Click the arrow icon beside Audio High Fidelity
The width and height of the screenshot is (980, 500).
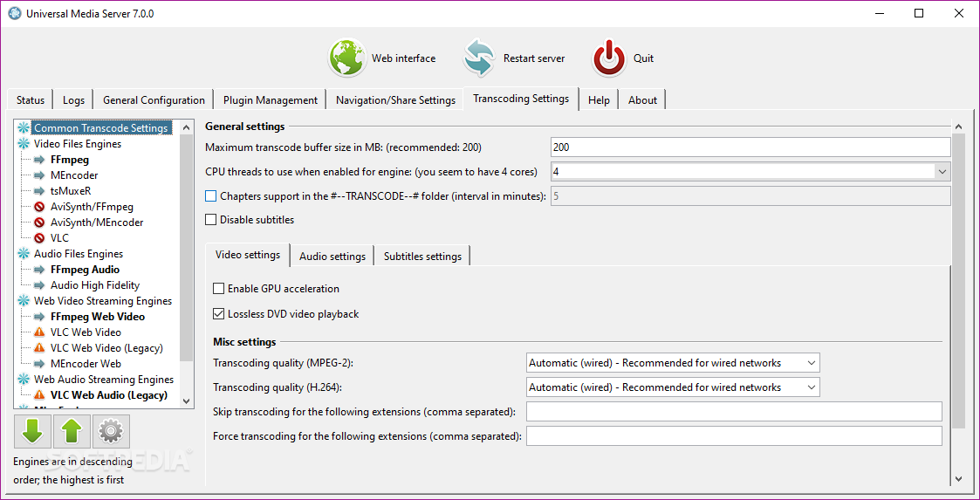40,285
